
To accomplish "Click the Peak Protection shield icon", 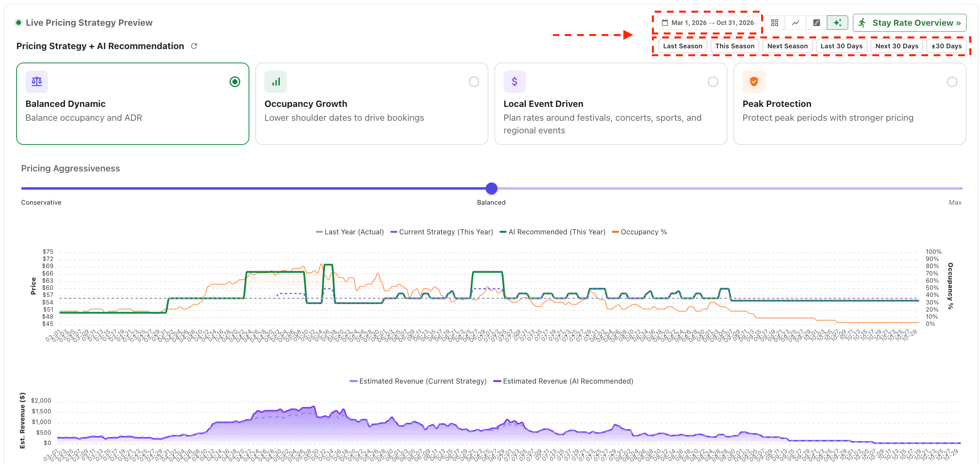I will tap(754, 82).
